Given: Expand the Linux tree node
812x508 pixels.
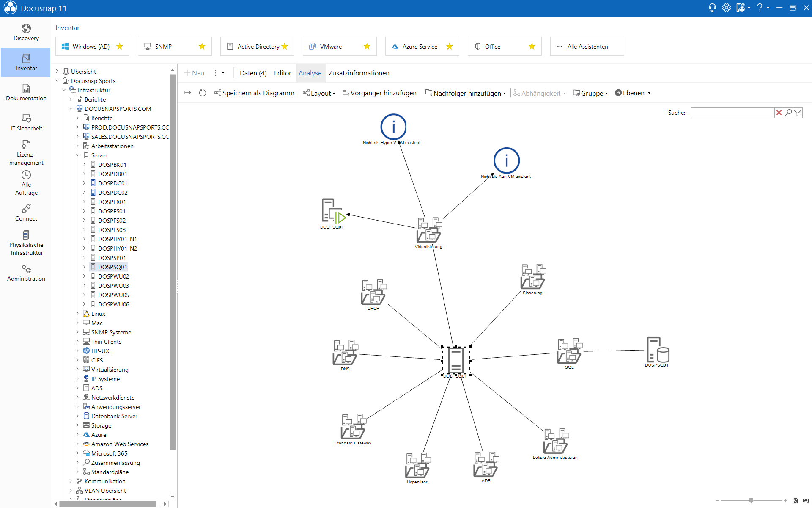Looking at the screenshot, I should pyautogui.click(x=77, y=313).
